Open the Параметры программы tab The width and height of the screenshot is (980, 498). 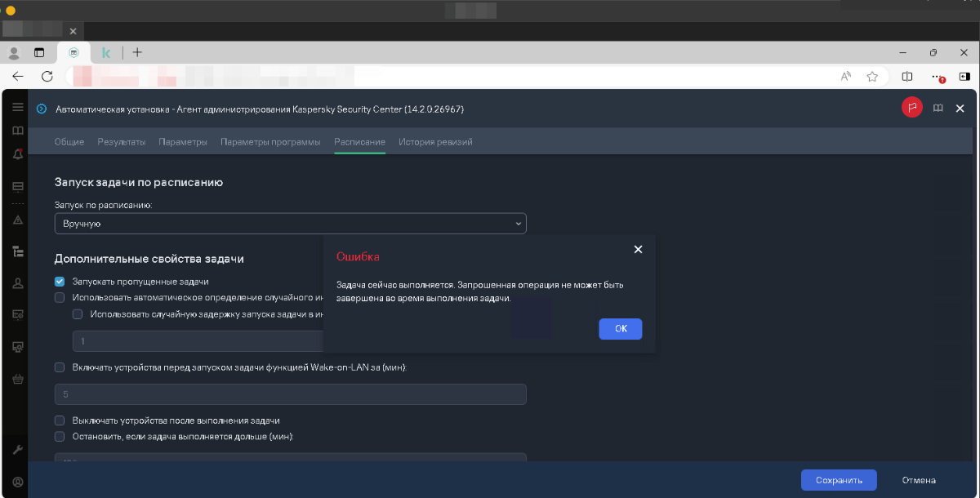[270, 142]
